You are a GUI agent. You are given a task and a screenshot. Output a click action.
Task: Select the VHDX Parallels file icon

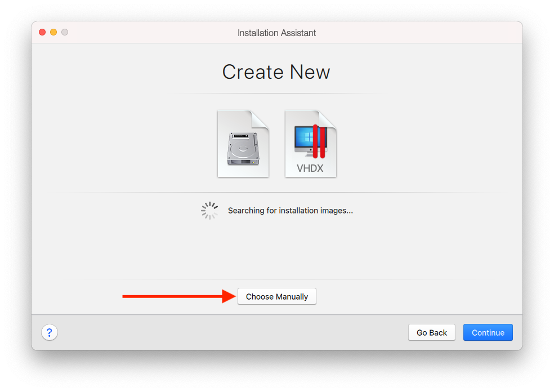[x=310, y=144]
